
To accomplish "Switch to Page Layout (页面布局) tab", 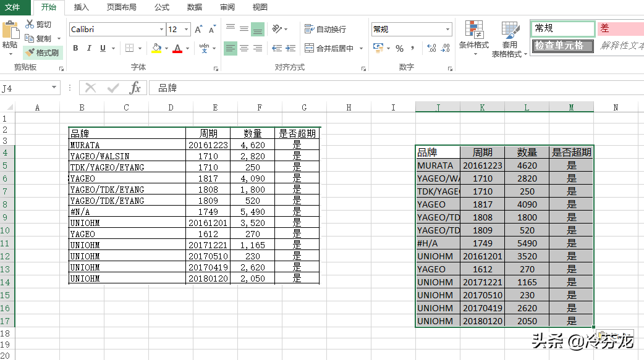I will point(122,7).
